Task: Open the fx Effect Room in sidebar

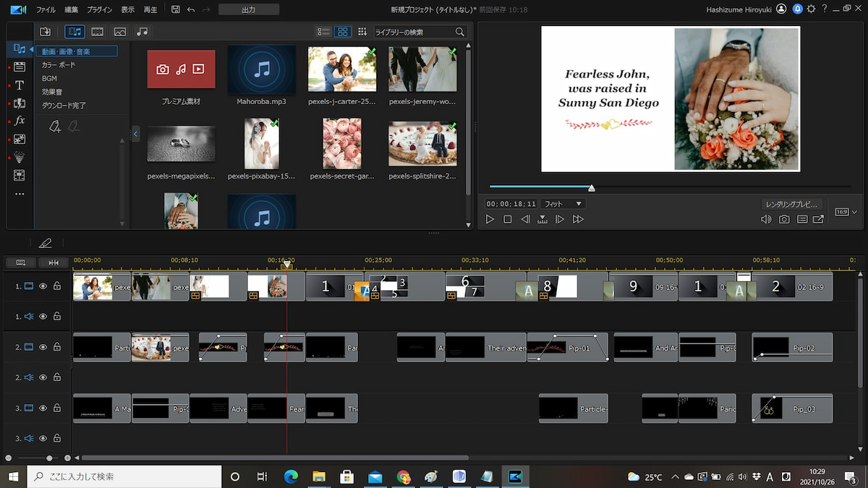Action: coord(20,121)
